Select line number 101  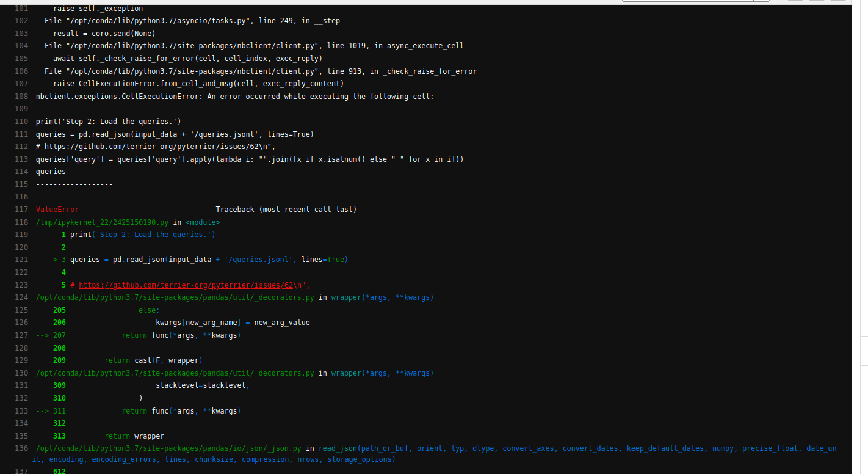(21, 8)
